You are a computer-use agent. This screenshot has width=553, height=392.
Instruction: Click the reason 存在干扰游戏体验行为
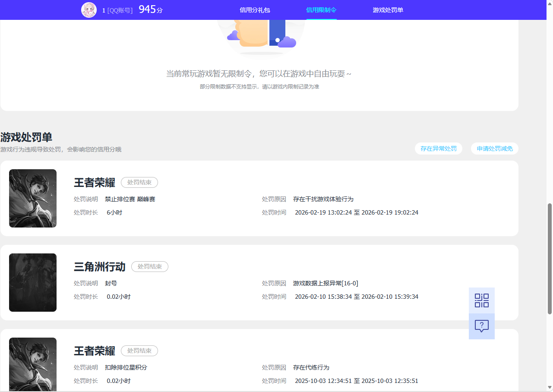(323, 199)
